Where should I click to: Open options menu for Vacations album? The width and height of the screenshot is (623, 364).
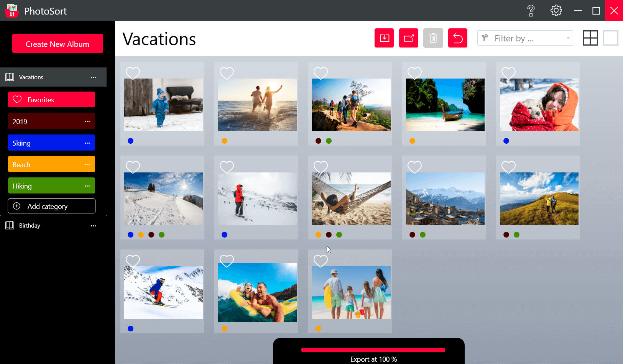point(93,77)
